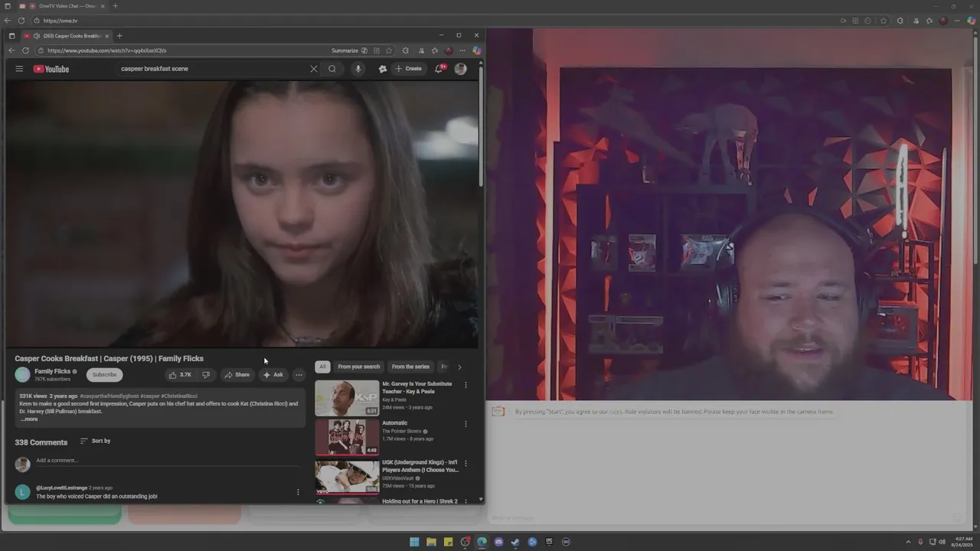Select From your search chip
The height and width of the screenshot is (551, 980).
358,367
